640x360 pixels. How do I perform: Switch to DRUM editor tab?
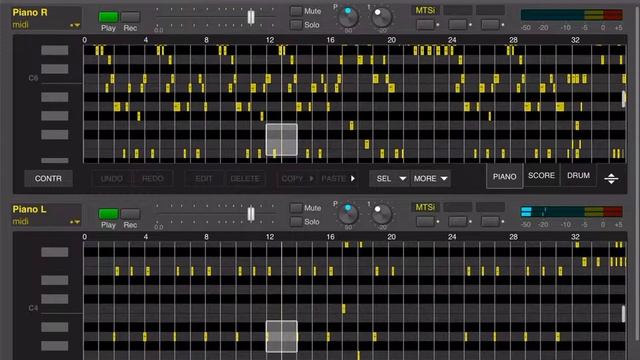point(578,176)
